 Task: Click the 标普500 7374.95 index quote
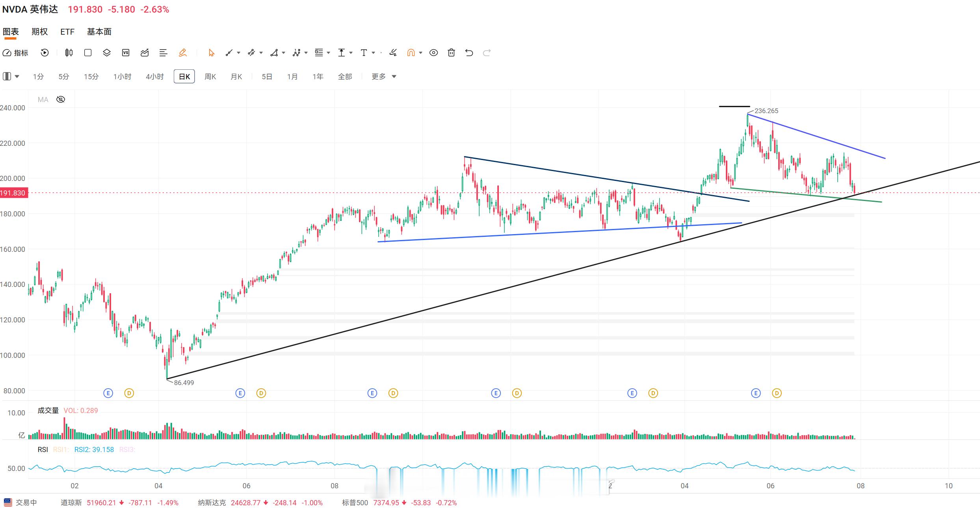[x=399, y=503]
